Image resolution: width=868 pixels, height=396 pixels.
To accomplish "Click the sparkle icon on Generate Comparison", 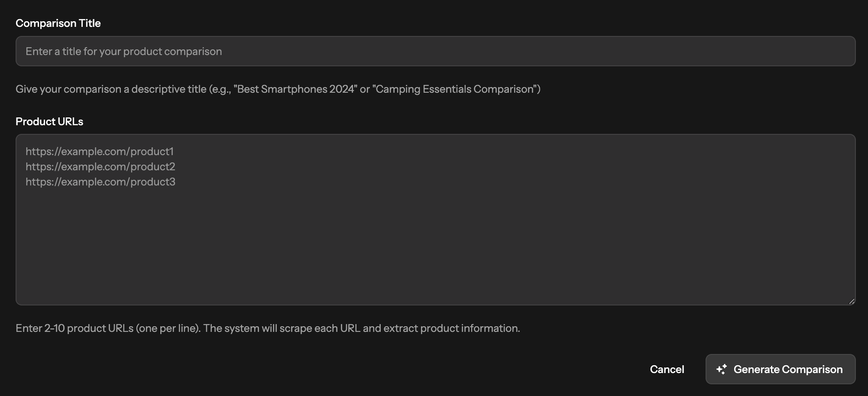I will click(x=721, y=369).
